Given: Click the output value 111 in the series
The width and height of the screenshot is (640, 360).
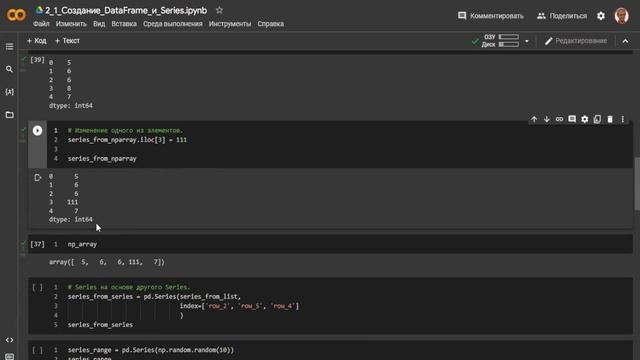Looking at the screenshot, I should point(73,202).
